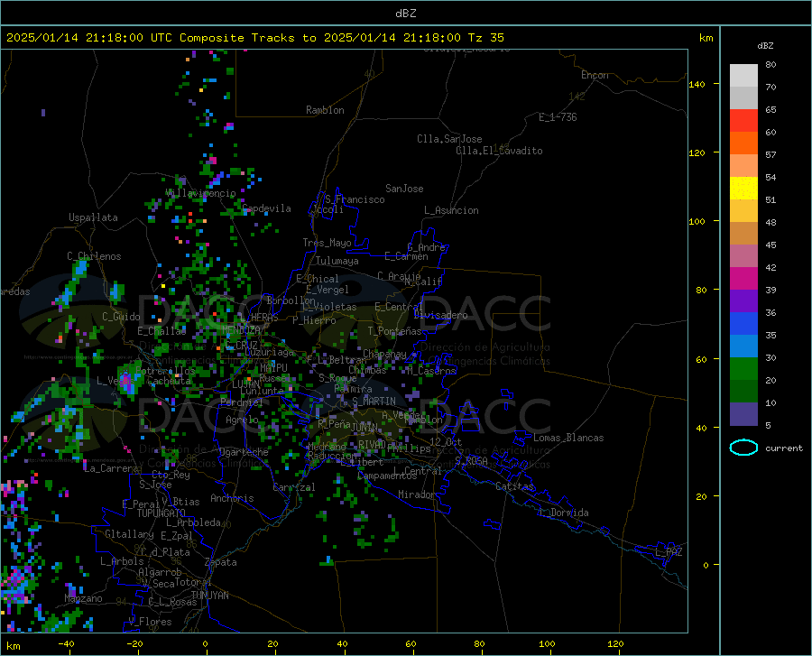Screen dimensions: 812x656
Task: Click the 'S_MARTIN' place label
Action: (374, 402)
